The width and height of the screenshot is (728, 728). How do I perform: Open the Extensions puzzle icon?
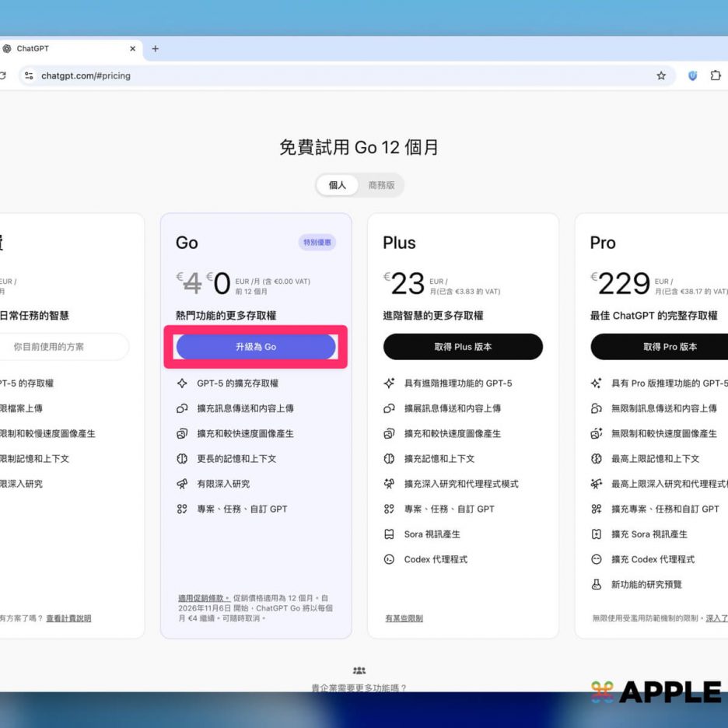pyautogui.click(x=716, y=76)
